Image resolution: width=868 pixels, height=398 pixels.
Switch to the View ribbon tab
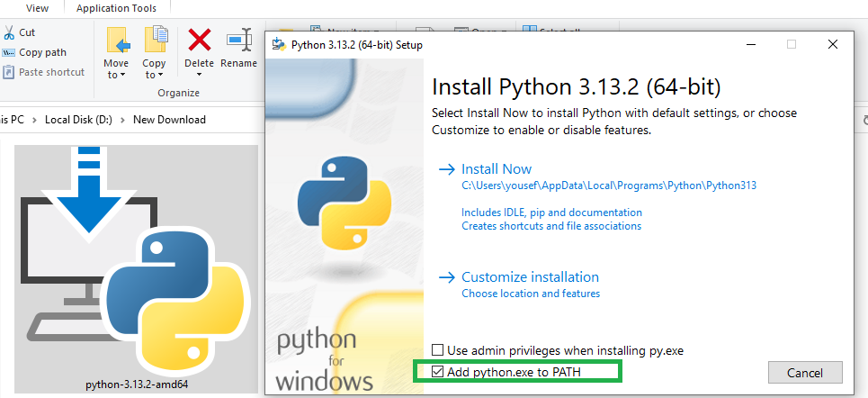click(38, 8)
